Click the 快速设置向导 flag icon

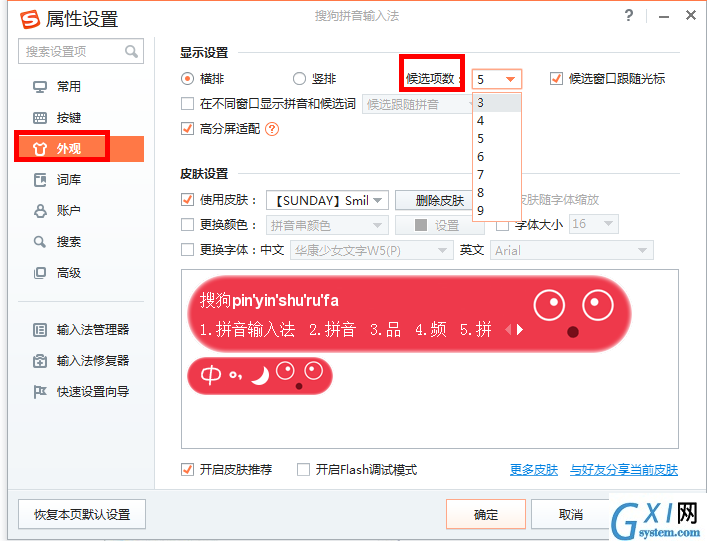(40, 392)
